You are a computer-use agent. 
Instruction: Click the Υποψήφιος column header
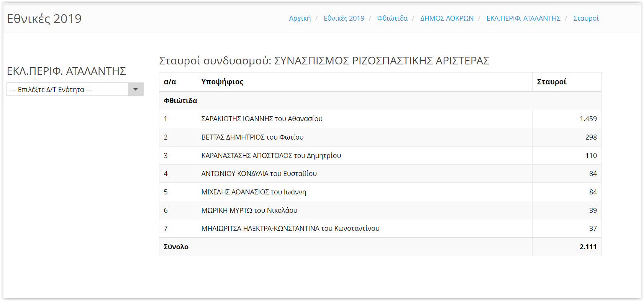coord(222,82)
